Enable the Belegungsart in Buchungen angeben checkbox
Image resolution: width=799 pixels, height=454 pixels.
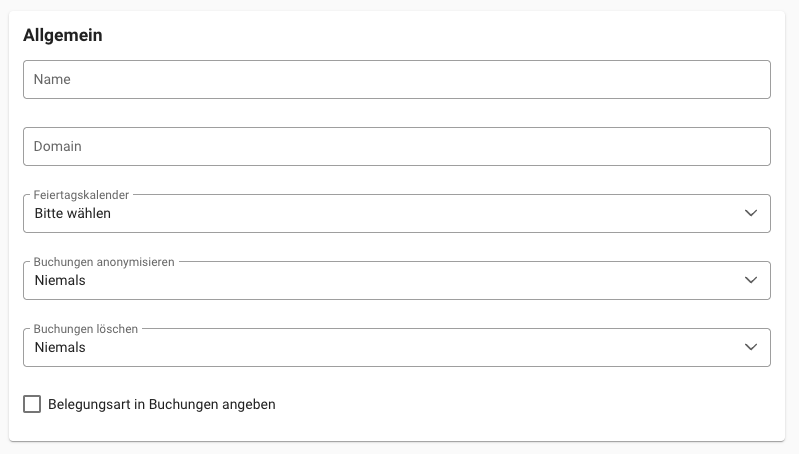click(32, 405)
